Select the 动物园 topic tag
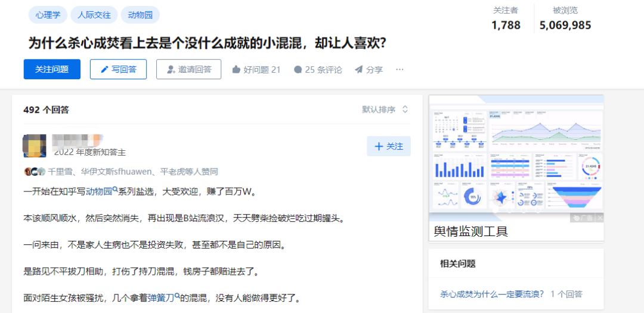 click(140, 15)
